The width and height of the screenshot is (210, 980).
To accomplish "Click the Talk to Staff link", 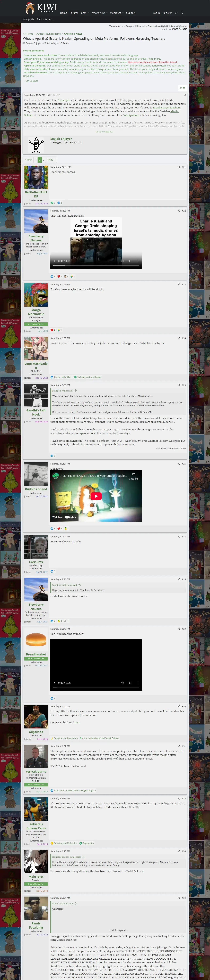I will (x=31, y=81).
